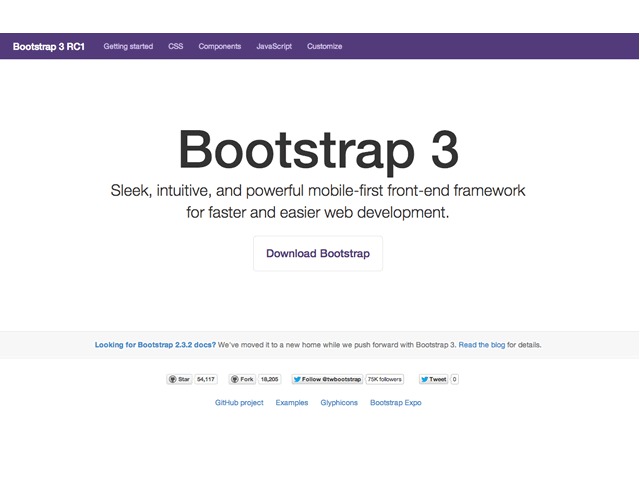The height and width of the screenshot is (480, 640).
Task: Click the Download Bootstrap button
Action: point(318,253)
